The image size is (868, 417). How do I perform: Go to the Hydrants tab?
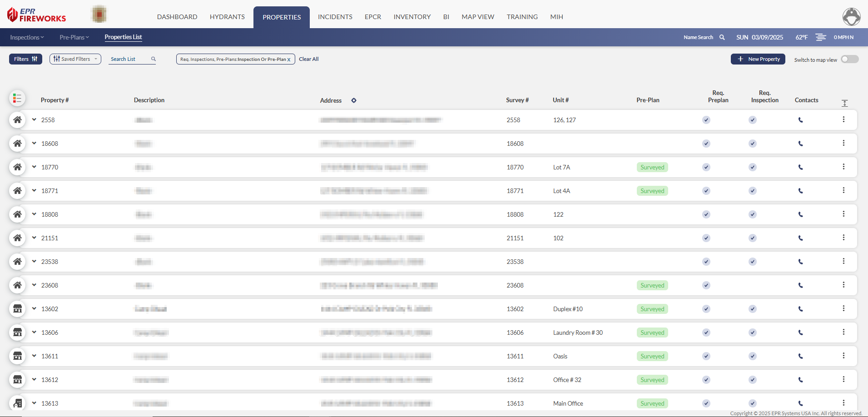pos(227,17)
